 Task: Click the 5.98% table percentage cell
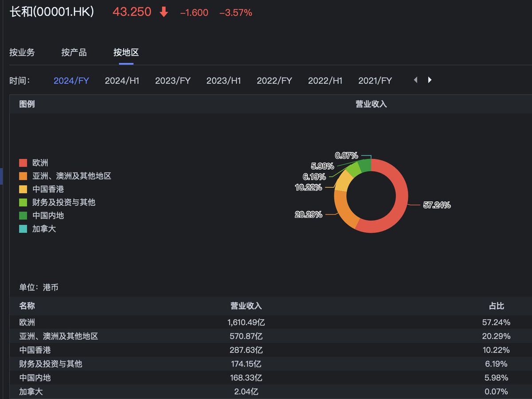[x=496, y=378]
